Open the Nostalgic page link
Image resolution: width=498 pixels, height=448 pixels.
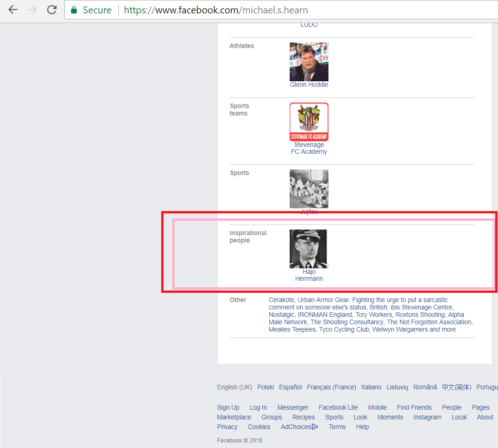[281, 315]
